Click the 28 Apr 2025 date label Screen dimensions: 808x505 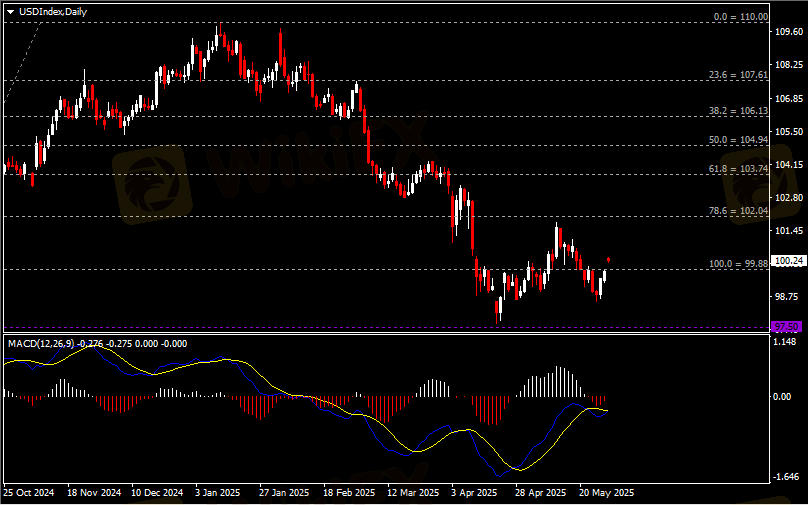[x=542, y=492]
